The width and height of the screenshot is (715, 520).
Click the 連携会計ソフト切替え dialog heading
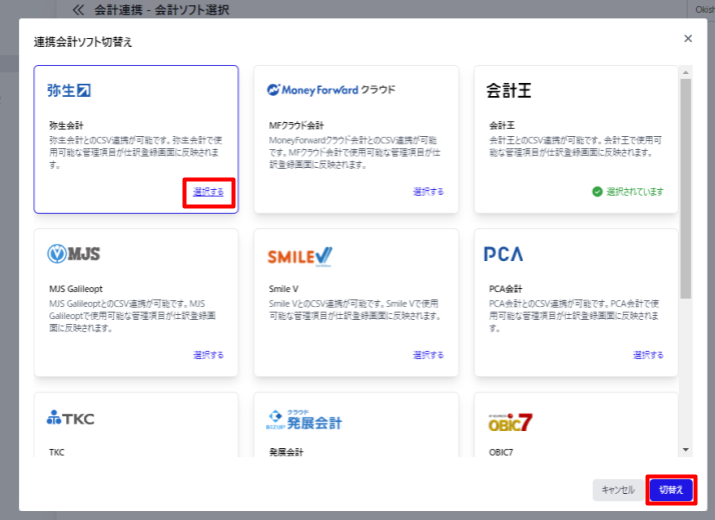click(x=83, y=42)
